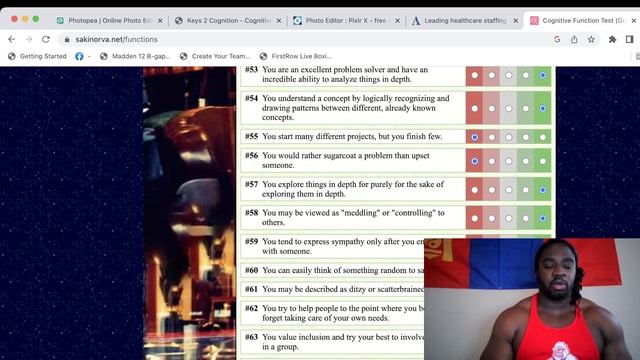Switch to the Keys 2 Cognition tab

(228, 20)
